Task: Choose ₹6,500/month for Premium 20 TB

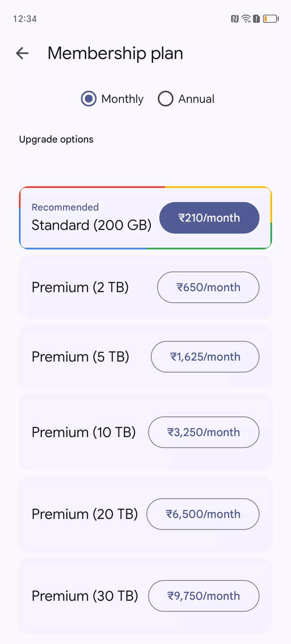Action: (203, 514)
